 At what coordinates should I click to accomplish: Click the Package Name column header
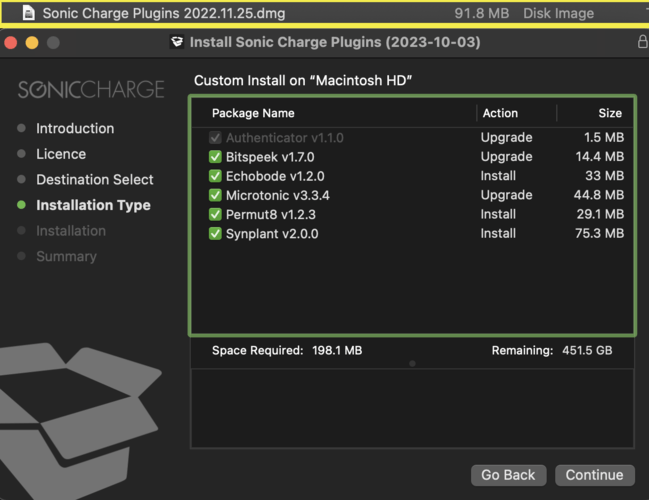pyautogui.click(x=253, y=113)
